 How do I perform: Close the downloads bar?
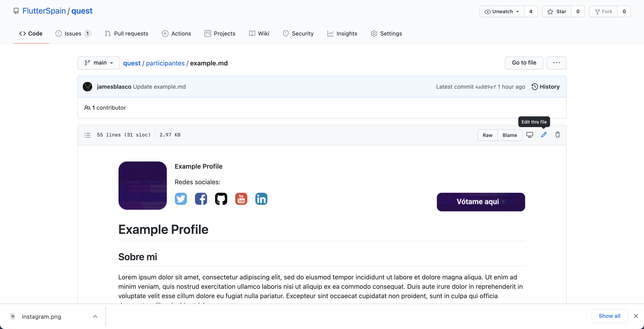(636, 316)
